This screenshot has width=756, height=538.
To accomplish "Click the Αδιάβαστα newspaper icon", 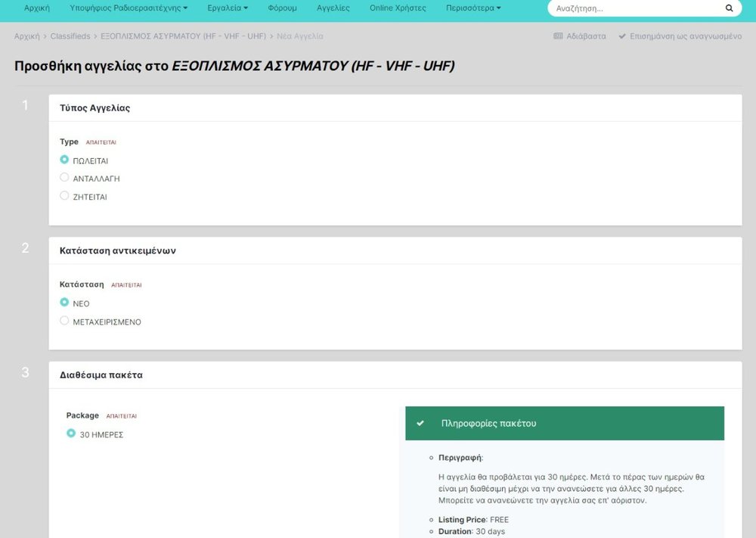I will coord(558,36).
